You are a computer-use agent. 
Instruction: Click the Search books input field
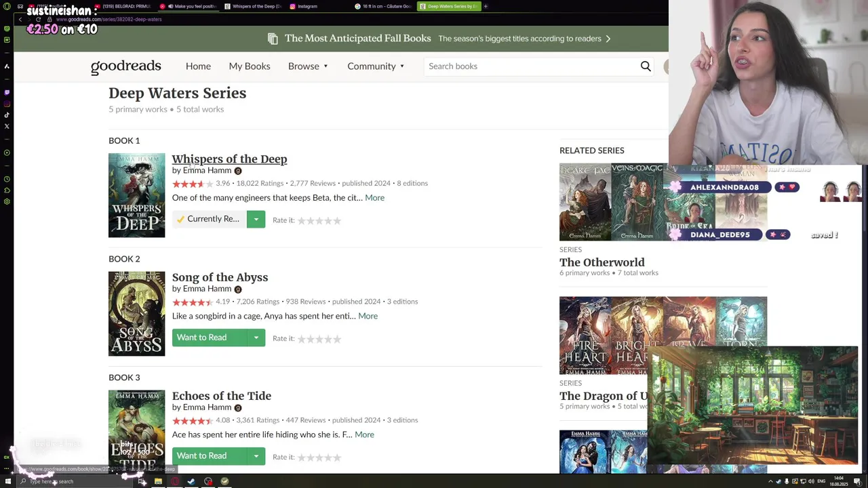coord(531,66)
